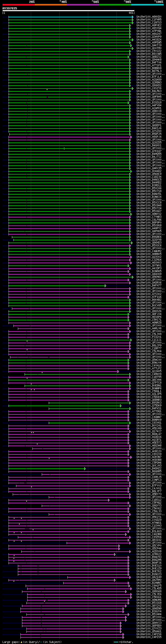Open hit UniRef100_Q7S302
Viewport: 166px width, 644px height.
click(149, 294)
